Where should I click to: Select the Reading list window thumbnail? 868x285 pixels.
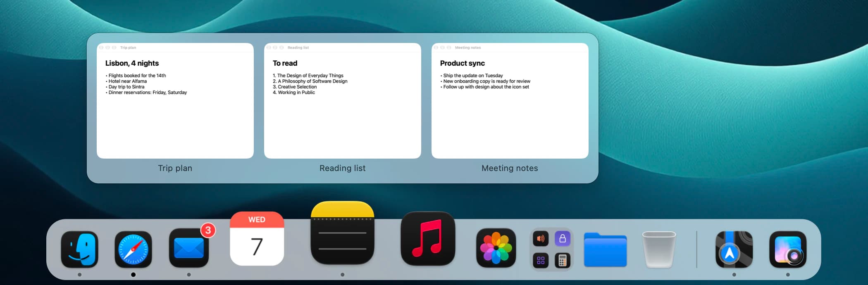[343, 100]
